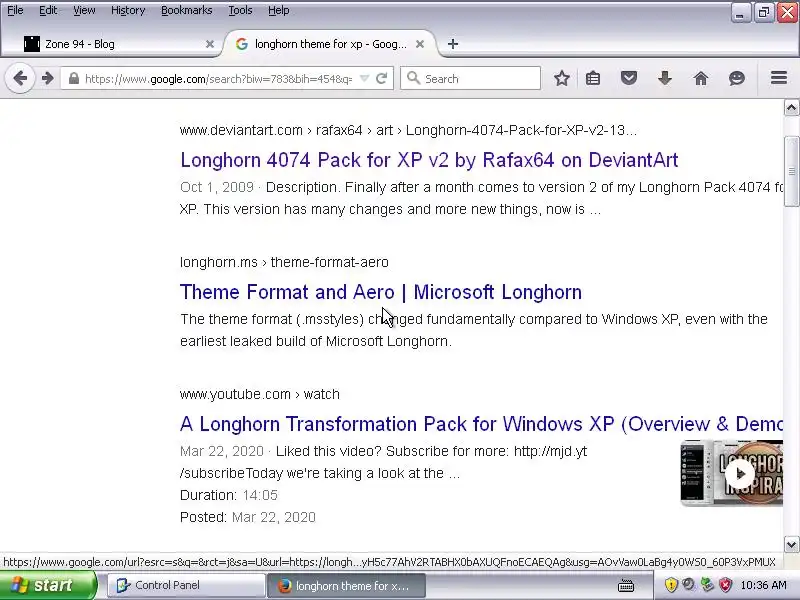Open A Longhorn Transformation Pack video link
Image resolution: width=800 pixels, height=600 pixels.
[x=481, y=424]
